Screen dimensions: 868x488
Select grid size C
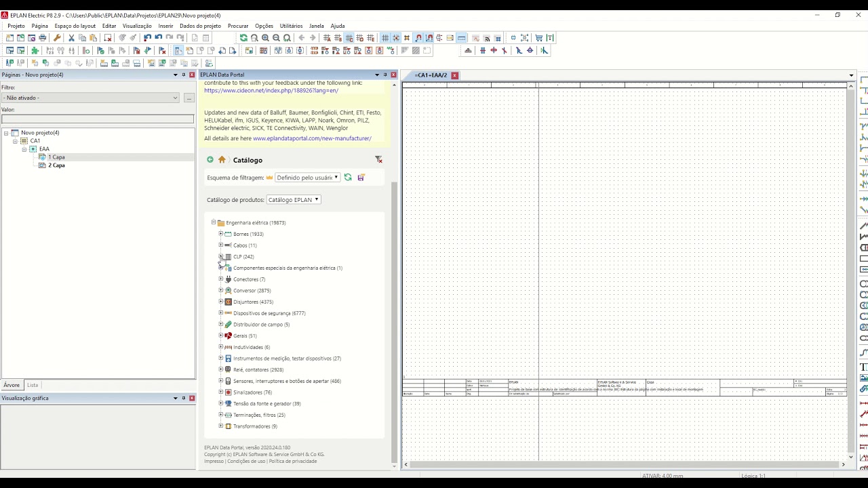[x=349, y=38]
